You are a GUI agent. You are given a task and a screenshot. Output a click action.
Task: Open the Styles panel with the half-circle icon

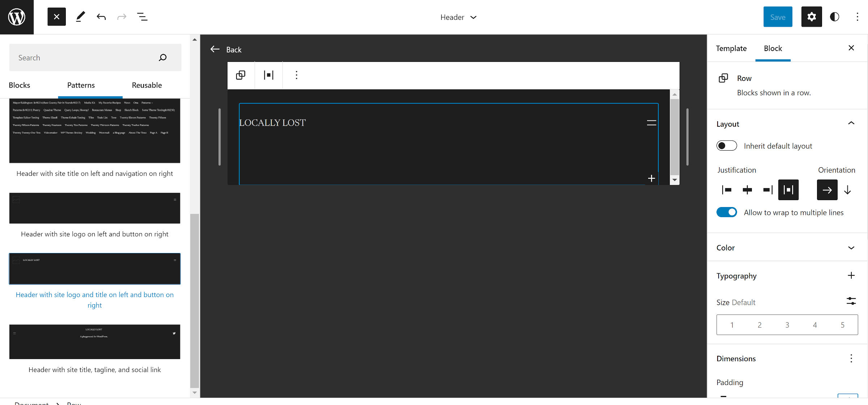point(835,17)
